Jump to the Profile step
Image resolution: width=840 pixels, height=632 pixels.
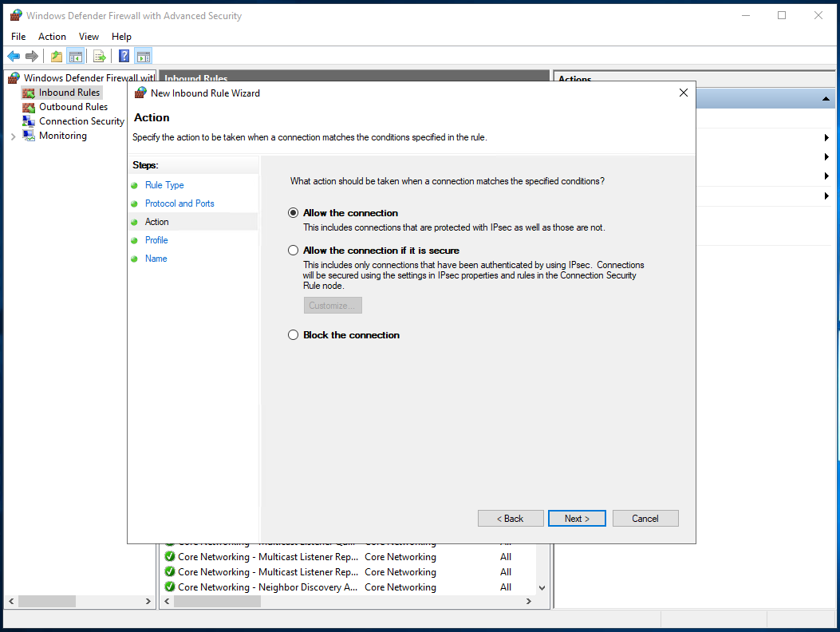click(156, 240)
